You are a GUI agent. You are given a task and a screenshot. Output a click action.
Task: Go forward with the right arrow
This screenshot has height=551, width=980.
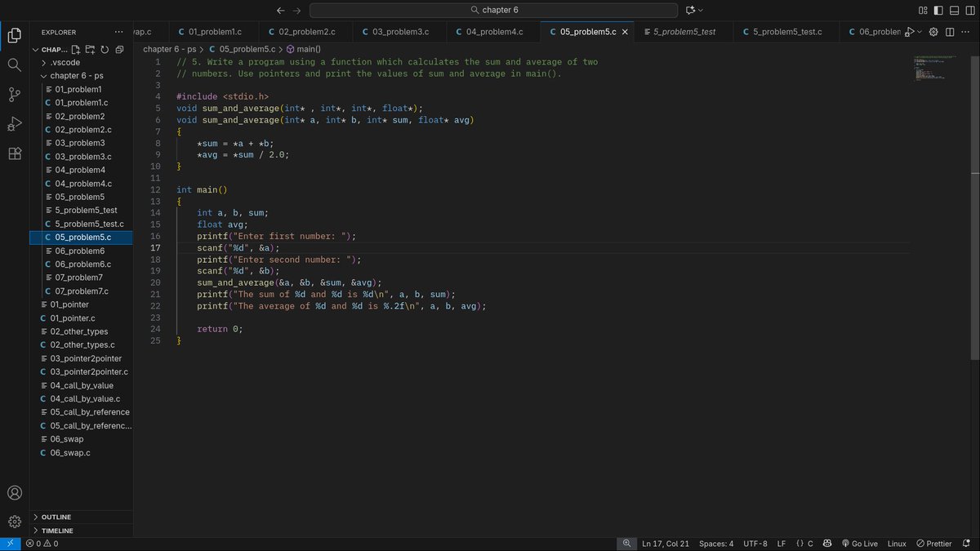296,10
